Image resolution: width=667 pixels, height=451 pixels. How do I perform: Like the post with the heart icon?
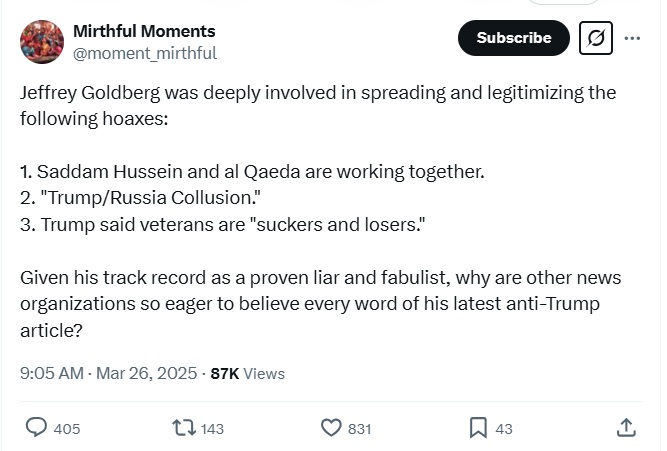331,428
